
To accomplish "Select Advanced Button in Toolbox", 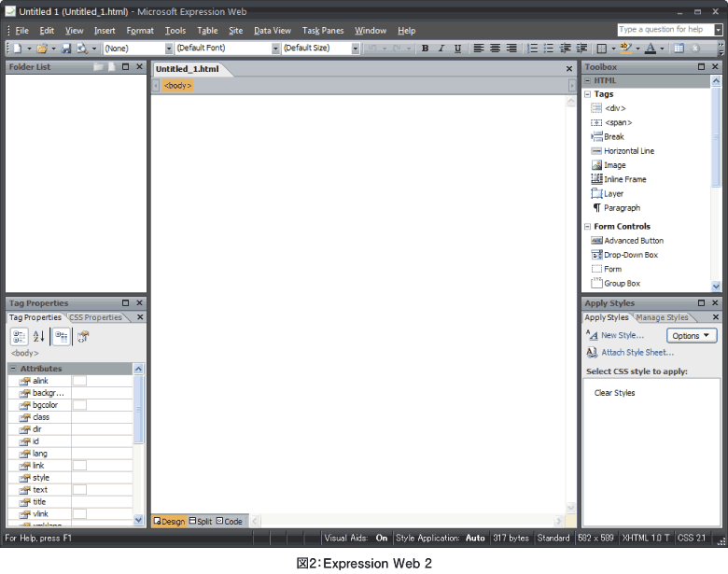I will [x=627, y=241].
